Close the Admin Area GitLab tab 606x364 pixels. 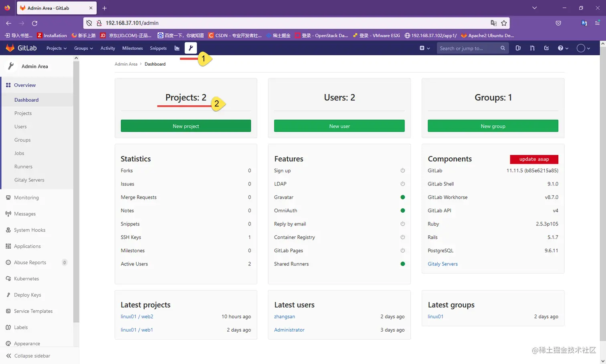[x=91, y=8]
